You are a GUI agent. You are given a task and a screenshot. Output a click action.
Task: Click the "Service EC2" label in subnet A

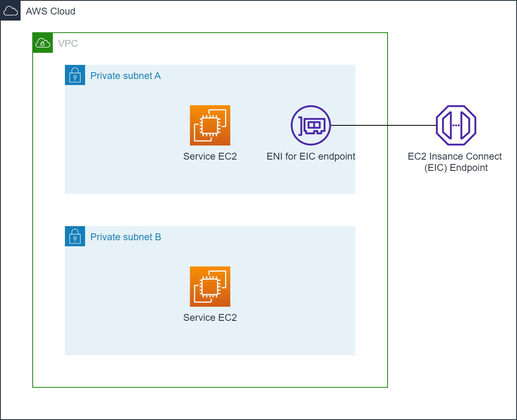(x=210, y=156)
